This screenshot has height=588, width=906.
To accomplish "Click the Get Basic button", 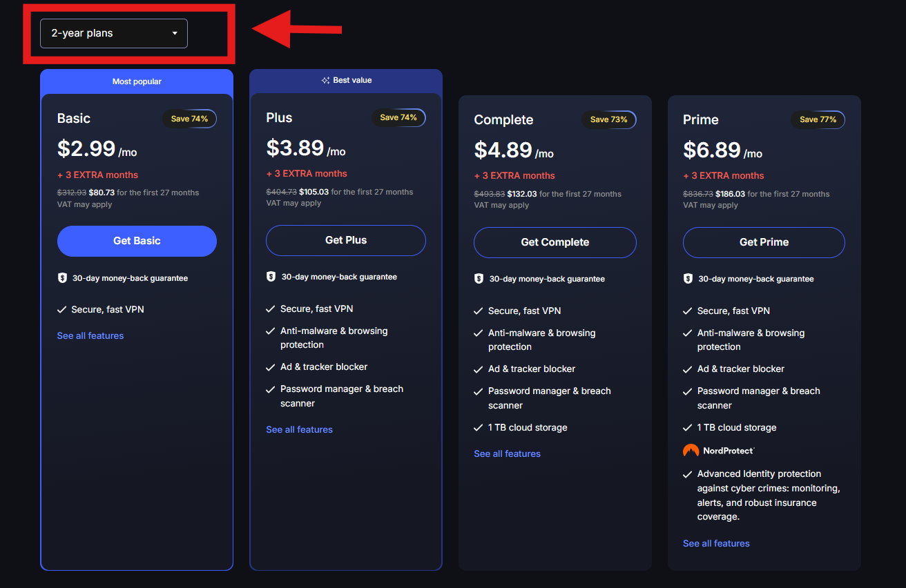I will [x=137, y=241].
